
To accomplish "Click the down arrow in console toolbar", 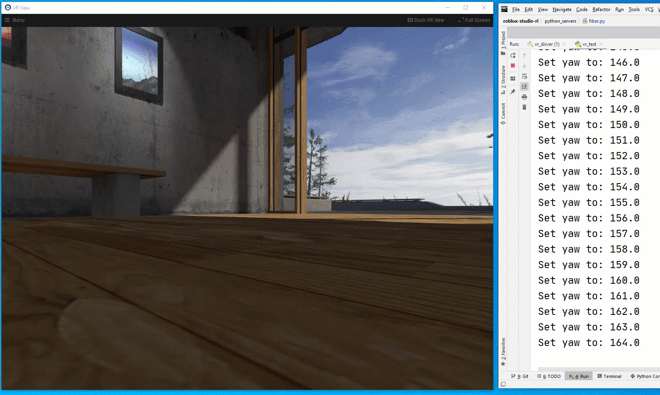I will (524, 66).
